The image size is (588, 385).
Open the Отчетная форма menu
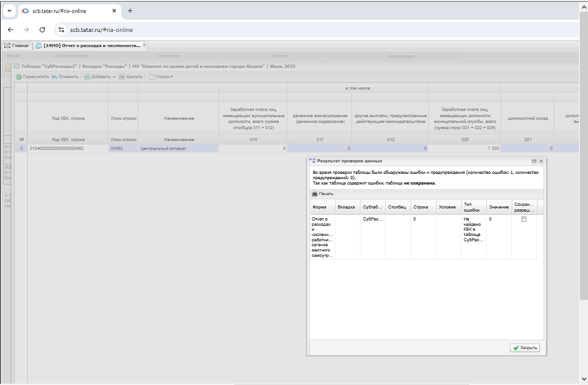(x=71, y=56)
